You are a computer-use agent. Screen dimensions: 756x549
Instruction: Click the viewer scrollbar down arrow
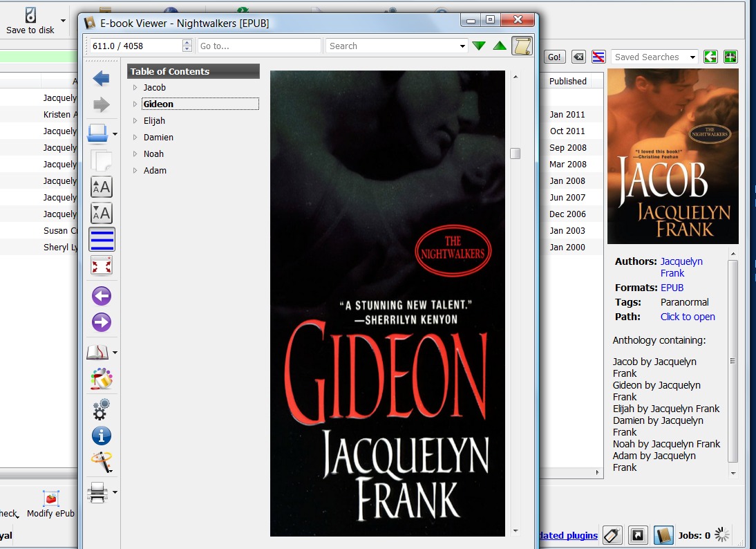[516, 530]
